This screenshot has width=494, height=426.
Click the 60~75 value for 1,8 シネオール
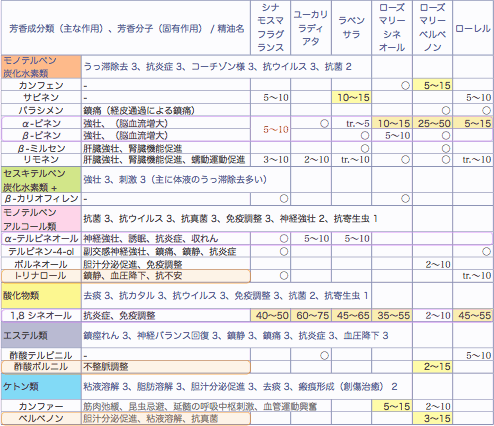click(x=311, y=315)
